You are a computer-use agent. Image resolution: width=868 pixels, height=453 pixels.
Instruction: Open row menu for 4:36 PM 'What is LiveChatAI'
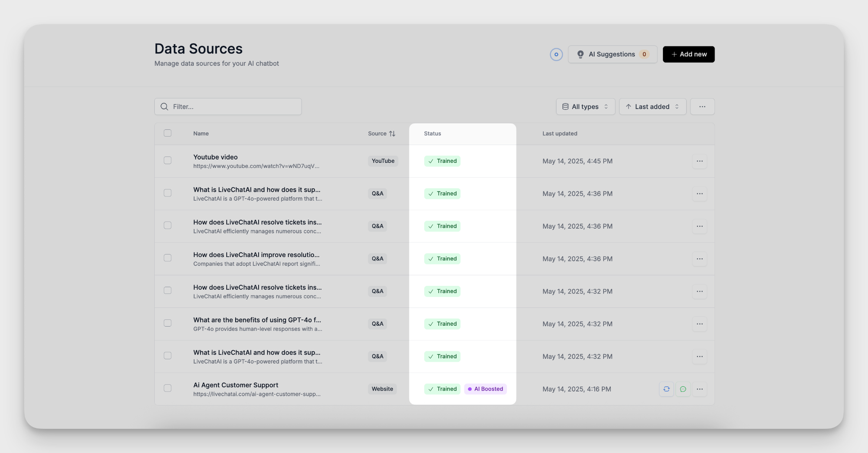point(700,194)
